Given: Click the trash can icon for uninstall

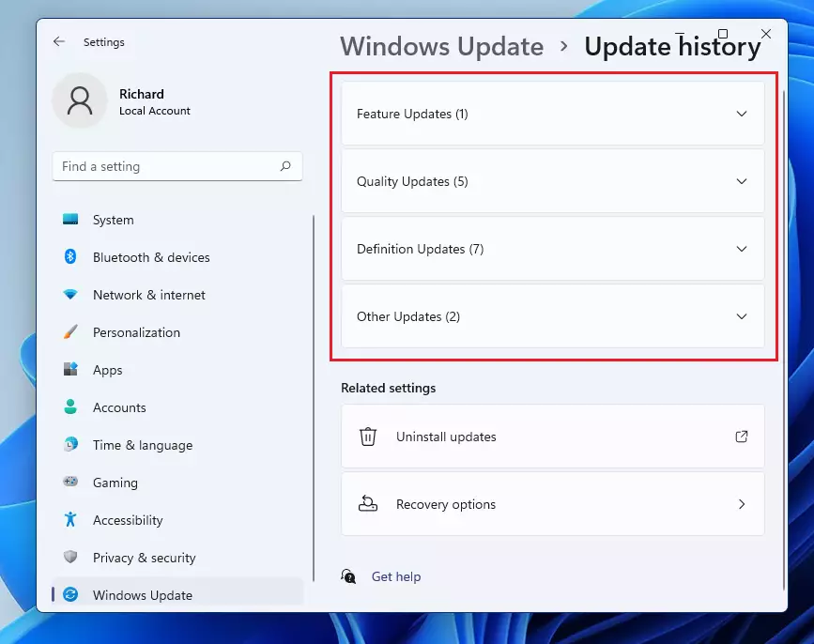Looking at the screenshot, I should click(x=367, y=437).
